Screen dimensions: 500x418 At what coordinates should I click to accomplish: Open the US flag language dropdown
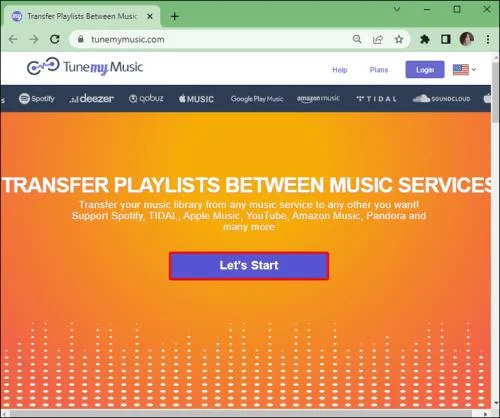click(464, 70)
